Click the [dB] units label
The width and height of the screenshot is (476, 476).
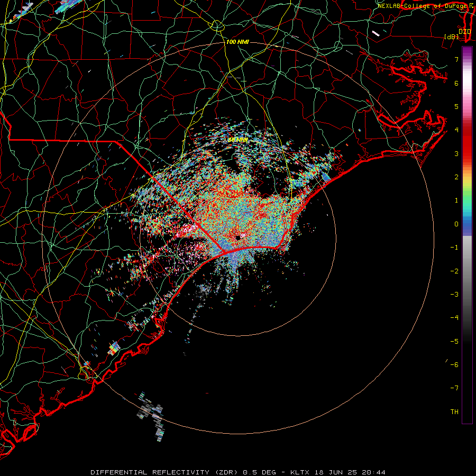[452, 37]
